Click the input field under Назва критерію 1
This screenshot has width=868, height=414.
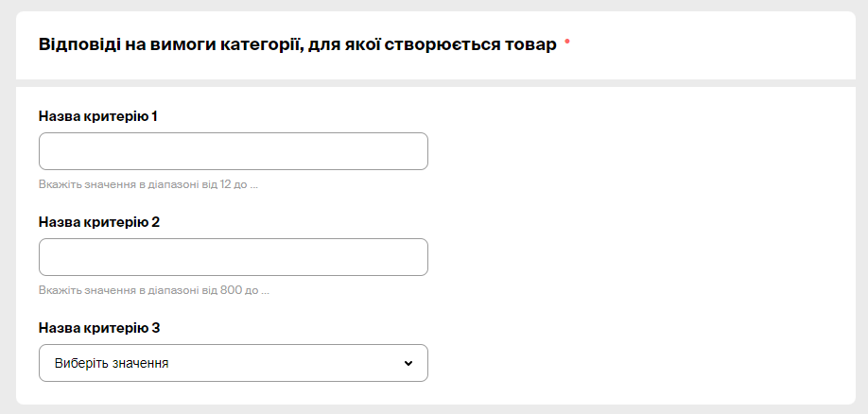pos(233,151)
